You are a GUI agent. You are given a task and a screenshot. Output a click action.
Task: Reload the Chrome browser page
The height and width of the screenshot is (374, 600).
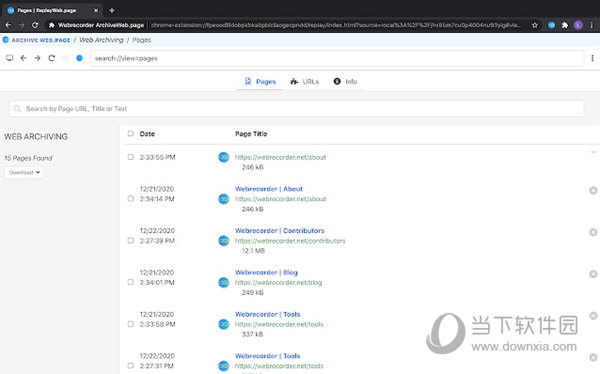35,25
